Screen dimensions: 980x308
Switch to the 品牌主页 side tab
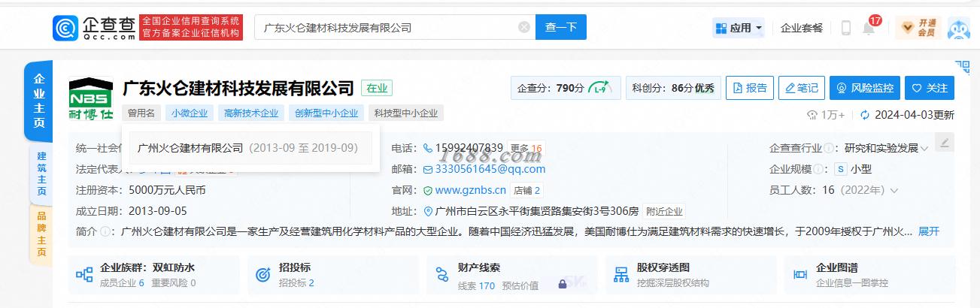[x=41, y=235]
